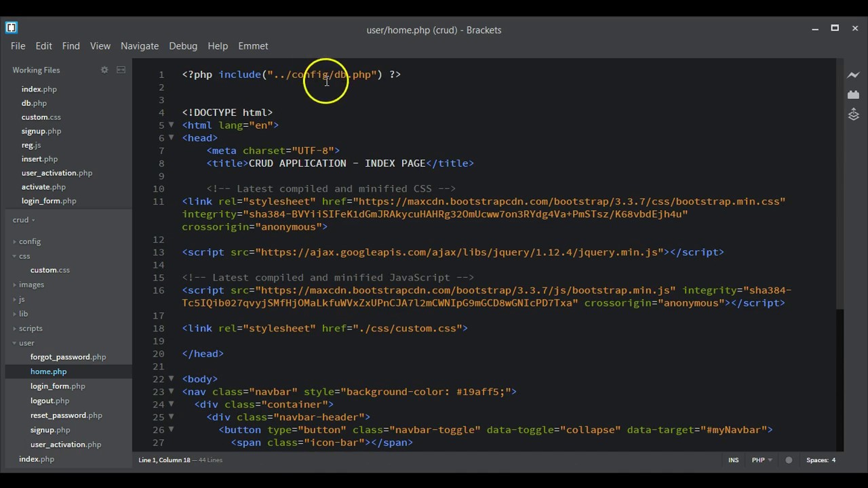The height and width of the screenshot is (488, 868).
Task: Open login_form.php in user folder
Action: (58, 386)
